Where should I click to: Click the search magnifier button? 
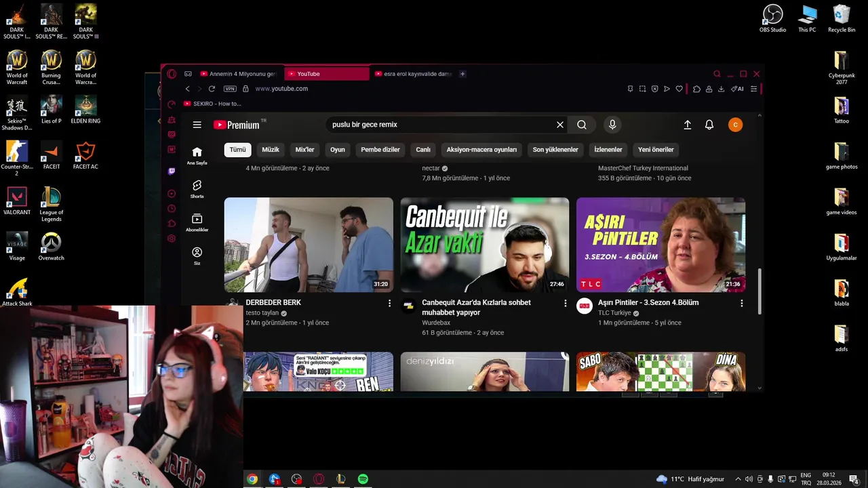pyautogui.click(x=582, y=125)
